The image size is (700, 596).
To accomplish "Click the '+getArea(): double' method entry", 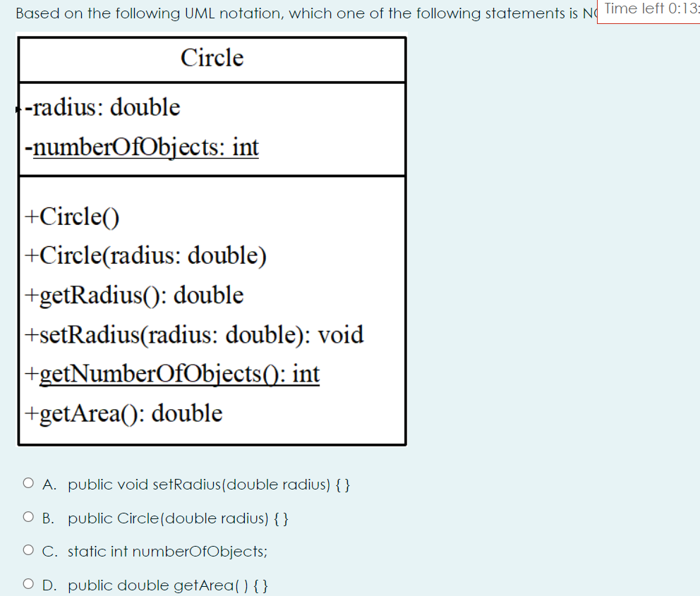I will tap(122, 413).
